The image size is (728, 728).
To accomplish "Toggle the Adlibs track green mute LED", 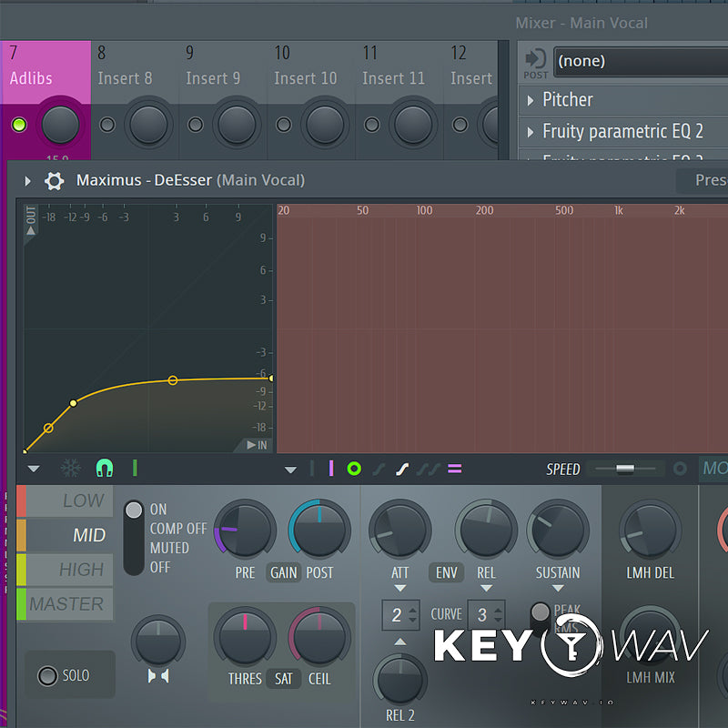I will tap(19, 125).
